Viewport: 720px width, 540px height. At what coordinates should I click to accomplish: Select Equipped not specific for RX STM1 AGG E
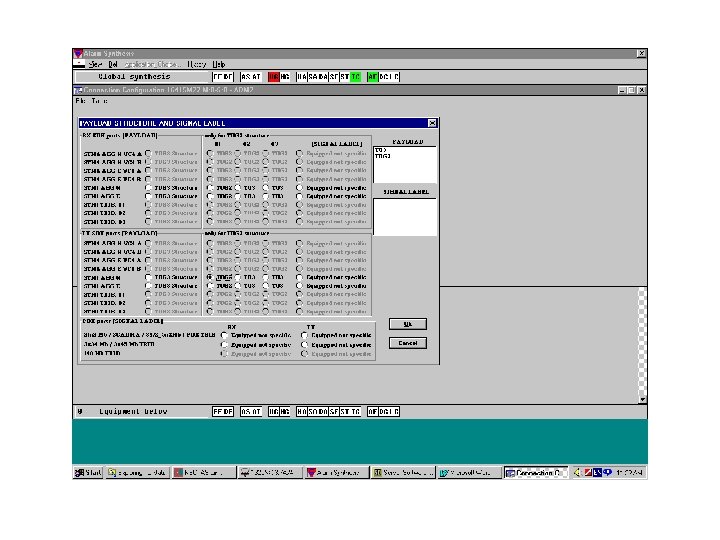point(300,196)
